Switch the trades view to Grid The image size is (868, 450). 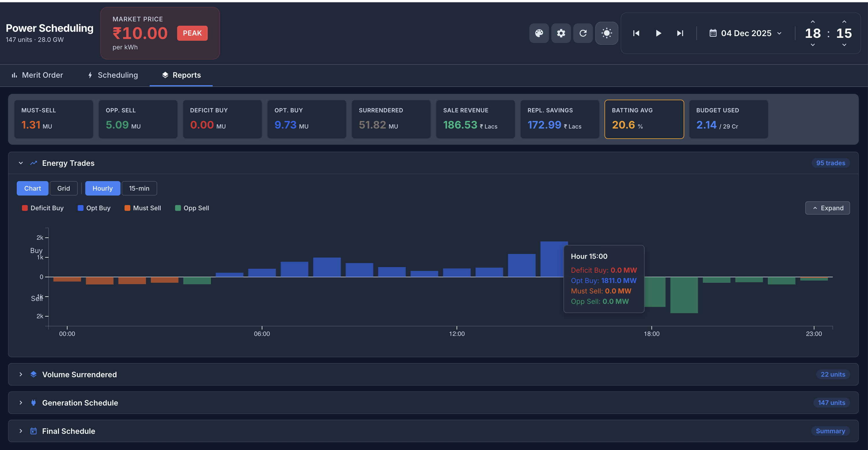(x=63, y=188)
